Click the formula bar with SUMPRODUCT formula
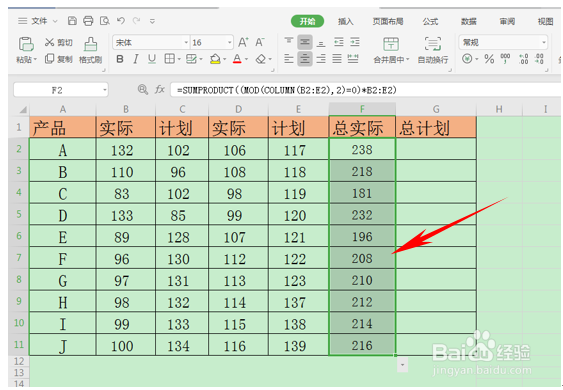 click(x=366, y=90)
